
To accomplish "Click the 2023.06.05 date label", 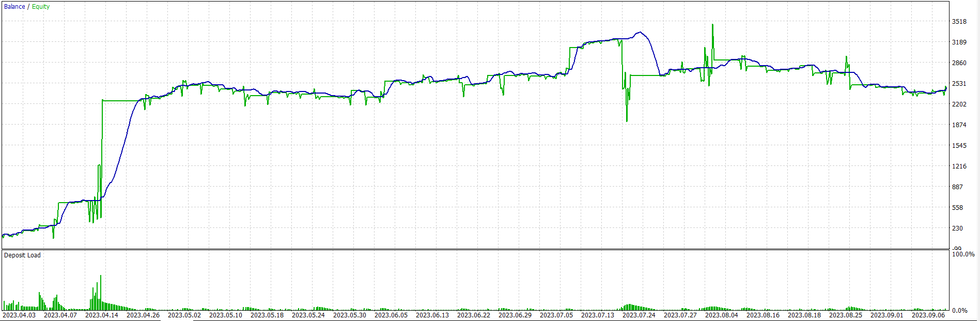I will tap(391, 315).
